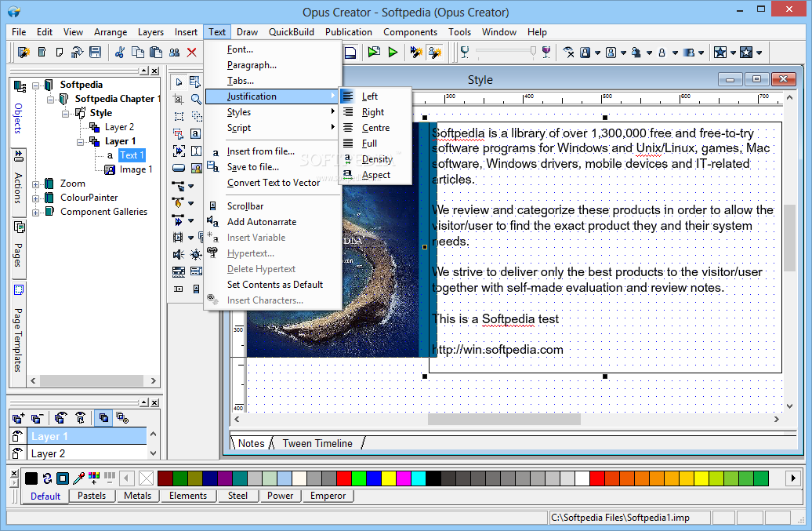
Task: Open the QuickBuild menu
Action: pyautogui.click(x=291, y=32)
